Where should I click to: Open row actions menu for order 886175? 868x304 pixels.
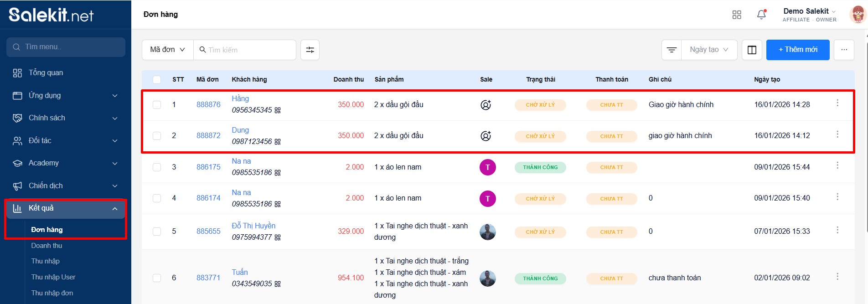pyautogui.click(x=837, y=165)
